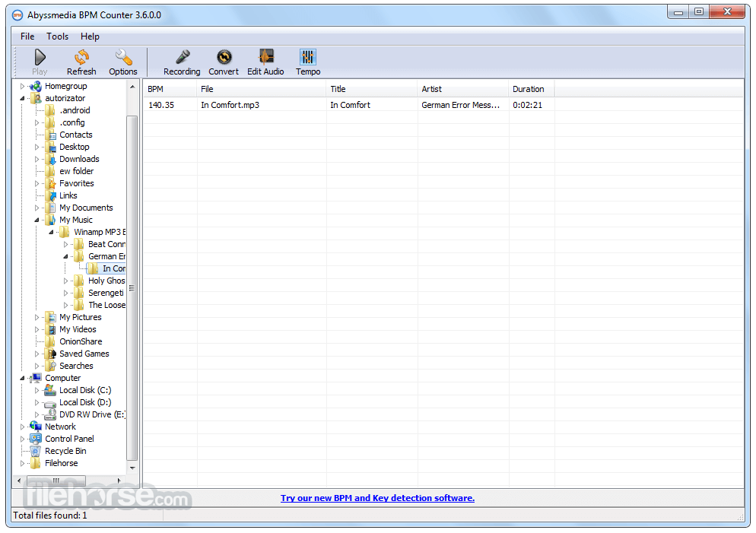The height and width of the screenshot is (533, 756).
Task: Select the Serengeti folder
Action: (x=106, y=293)
